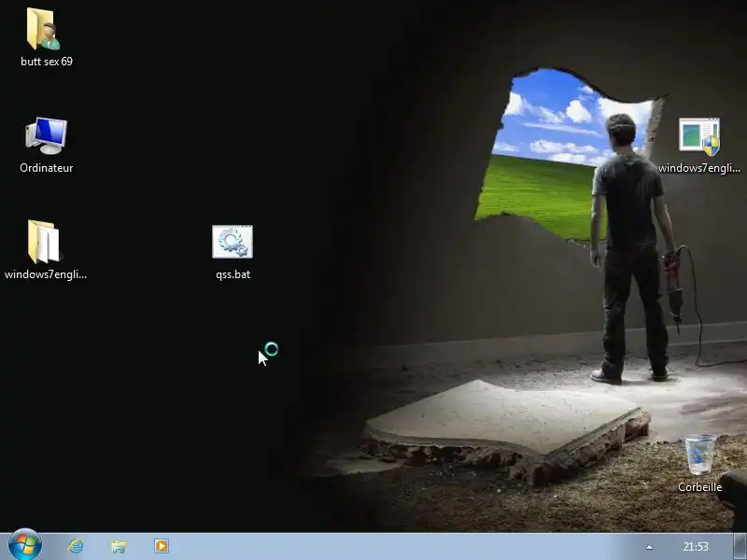
Task: Click the qss.bat file name label
Action: click(x=233, y=274)
